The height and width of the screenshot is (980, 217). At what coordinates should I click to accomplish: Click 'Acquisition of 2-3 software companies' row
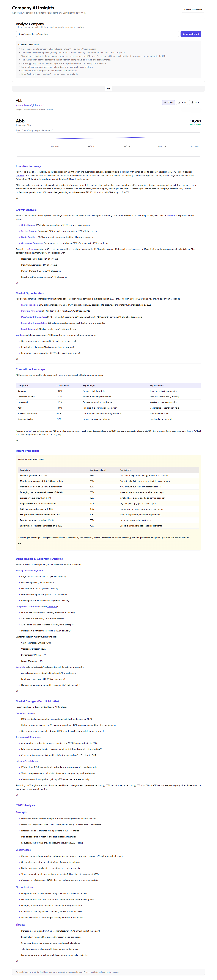click(108, 503)
